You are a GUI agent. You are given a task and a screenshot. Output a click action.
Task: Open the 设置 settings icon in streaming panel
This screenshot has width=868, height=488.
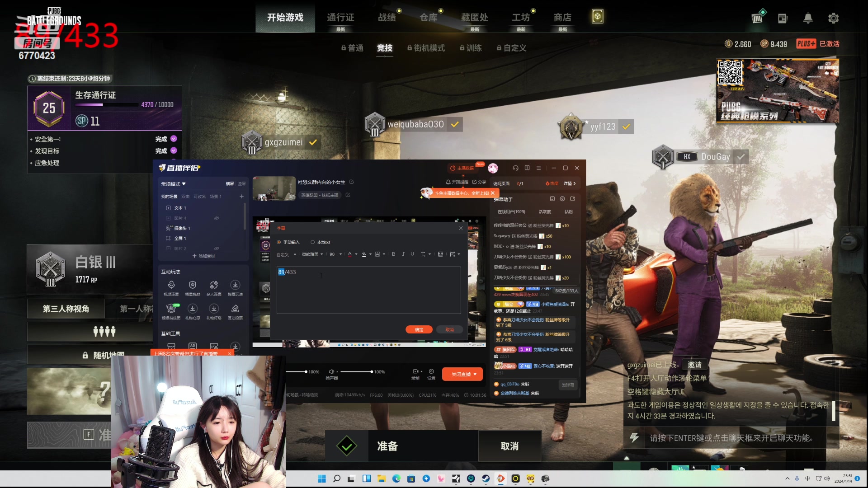[x=431, y=372]
